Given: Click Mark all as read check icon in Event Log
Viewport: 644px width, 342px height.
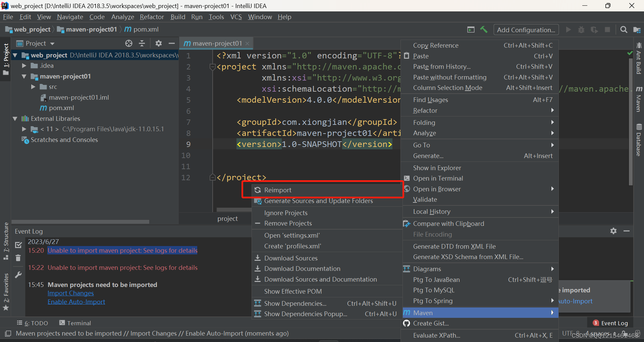Looking at the screenshot, I should click(18, 245).
